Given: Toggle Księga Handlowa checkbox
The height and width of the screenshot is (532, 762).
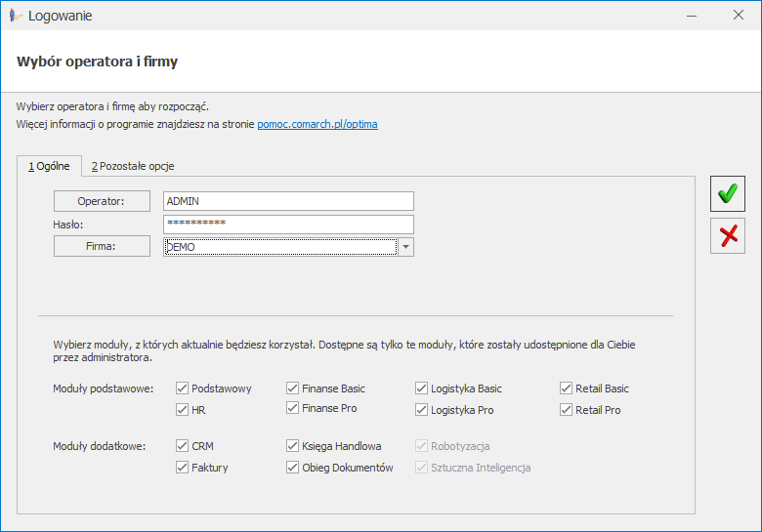Looking at the screenshot, I should tap(293, 446).
